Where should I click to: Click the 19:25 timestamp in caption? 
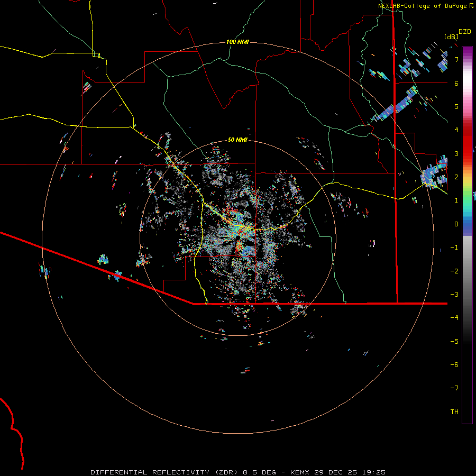[373, 472]
